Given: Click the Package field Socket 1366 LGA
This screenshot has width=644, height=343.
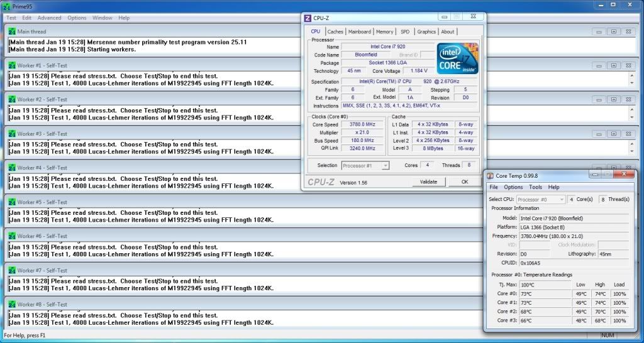Looking at the screenshot, I should click(387, 63).
